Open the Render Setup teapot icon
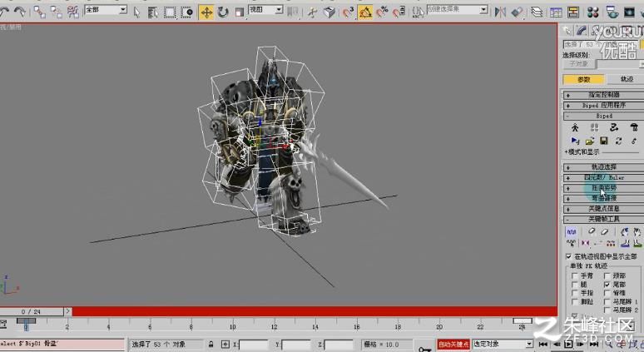This screenshot has width=644, height=352. point(612,12)
